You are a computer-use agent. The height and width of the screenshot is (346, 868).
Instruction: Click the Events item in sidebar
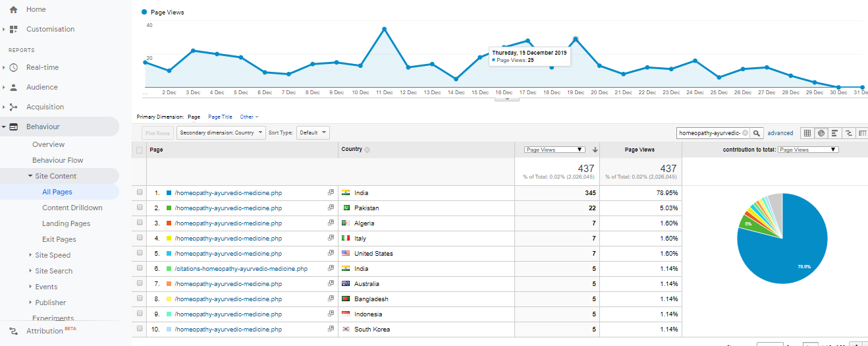click(46, 287)
